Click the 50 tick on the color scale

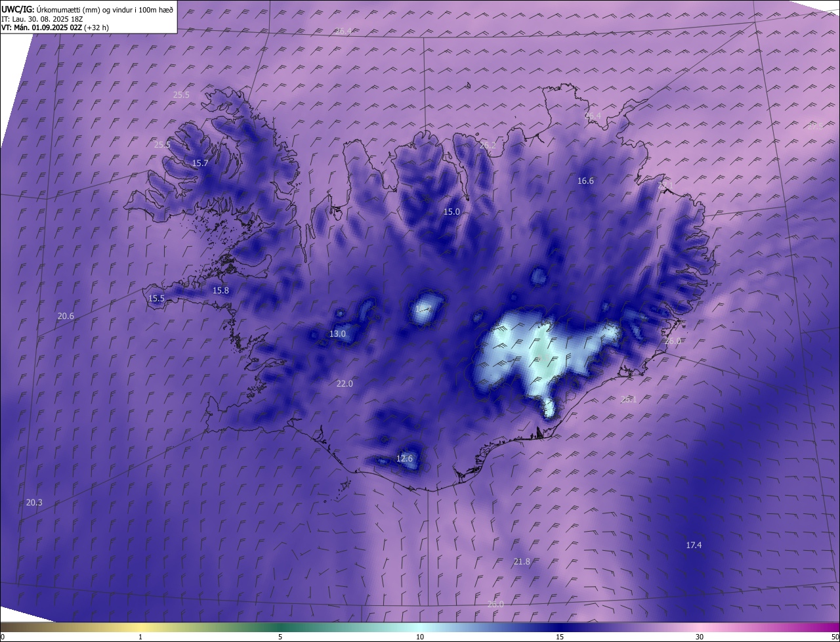tap(835, 637)
